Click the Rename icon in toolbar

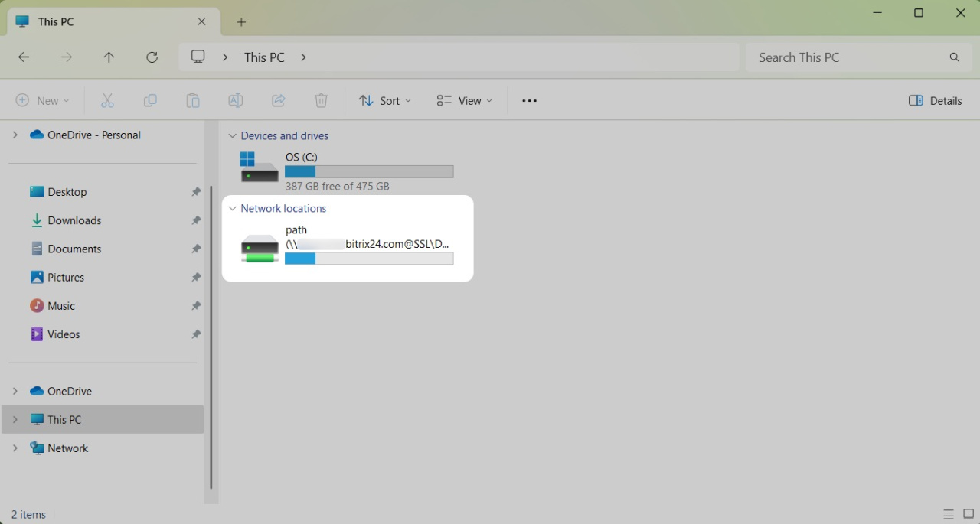(x=236, y=101)
